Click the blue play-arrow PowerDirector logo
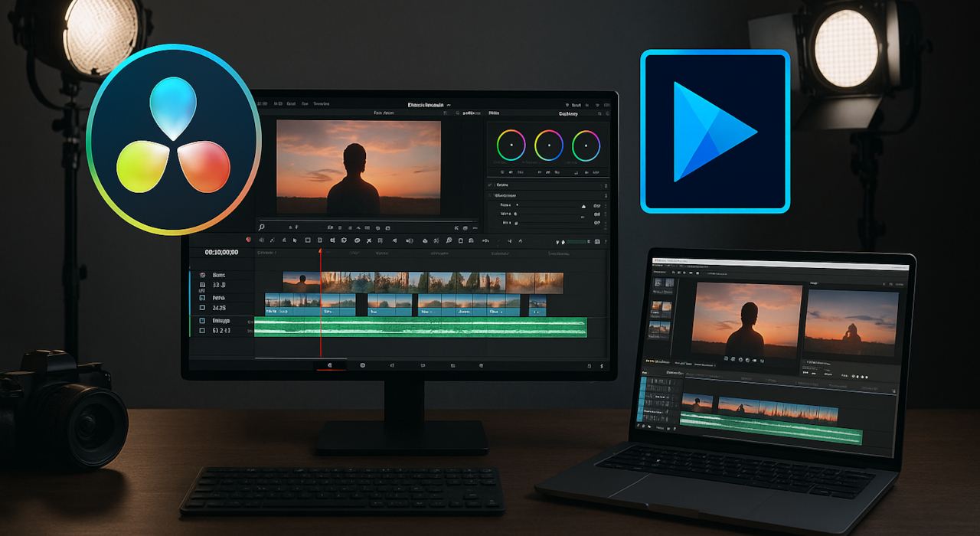The width and height of the screenshot is (980, 536). coord(714,131)
